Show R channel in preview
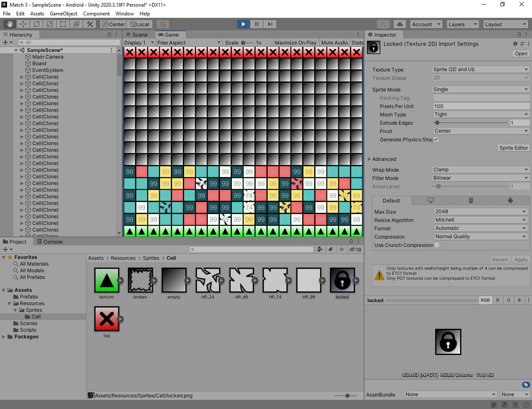Viewport: 532px width, 409px height. coord(498,300)
